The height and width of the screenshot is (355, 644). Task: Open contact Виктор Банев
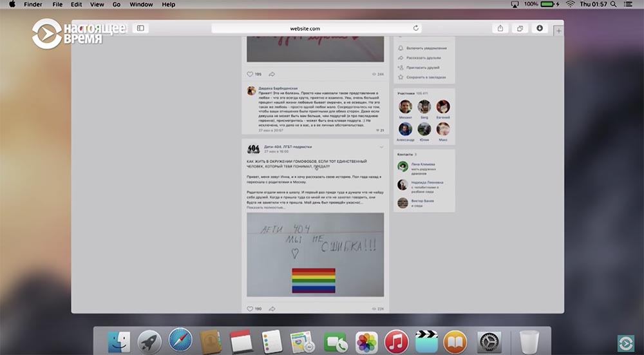[422, 201]
